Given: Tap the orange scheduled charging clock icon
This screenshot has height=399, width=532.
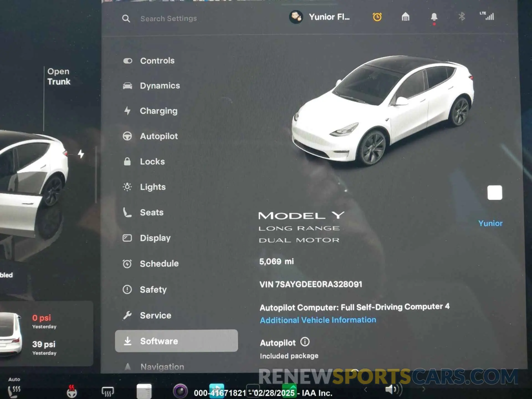Looking at the screenshot, I should pos(377,17).
